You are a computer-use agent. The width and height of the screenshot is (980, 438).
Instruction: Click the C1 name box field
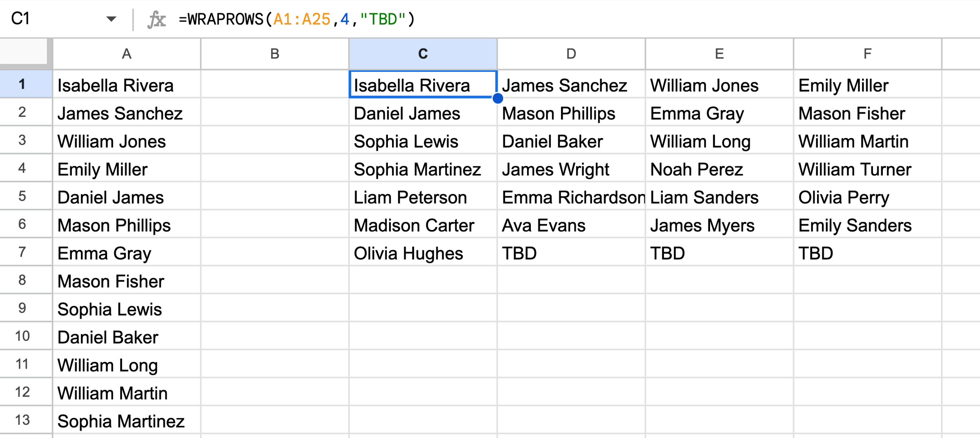(x=49, y=19)
